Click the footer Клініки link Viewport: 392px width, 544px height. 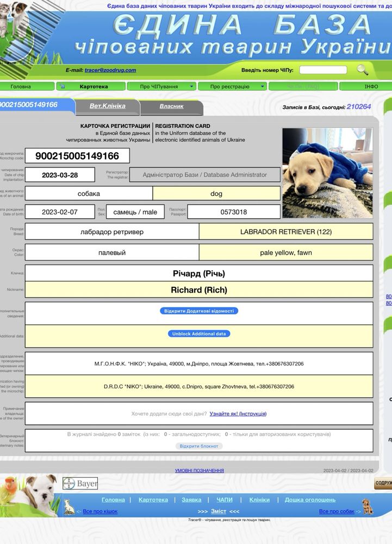259,499
